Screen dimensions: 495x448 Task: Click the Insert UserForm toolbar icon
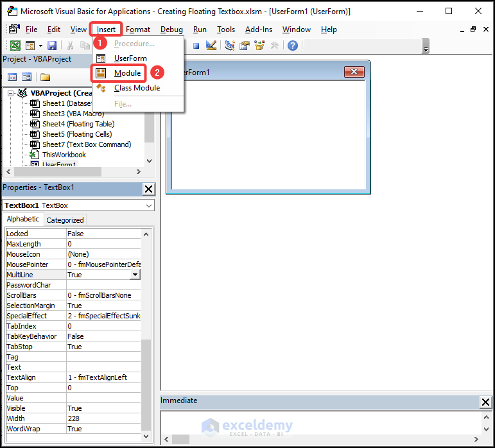point(30,46)
